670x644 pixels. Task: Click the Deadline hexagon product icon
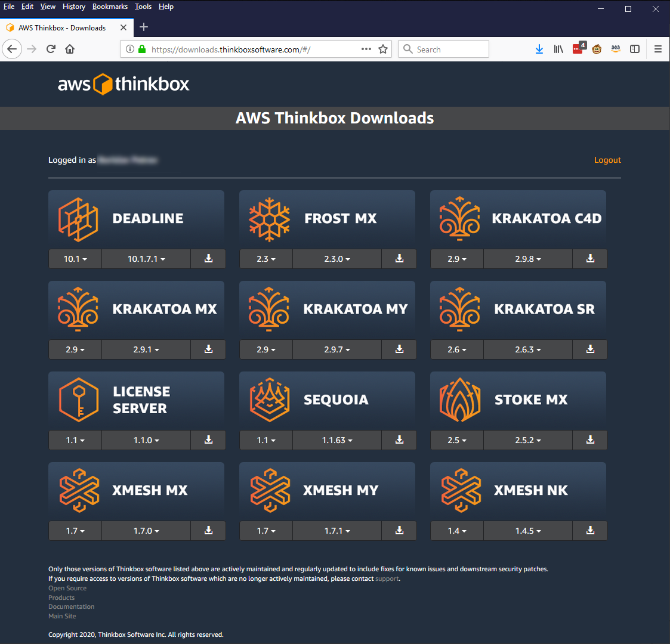click(78, 218)
